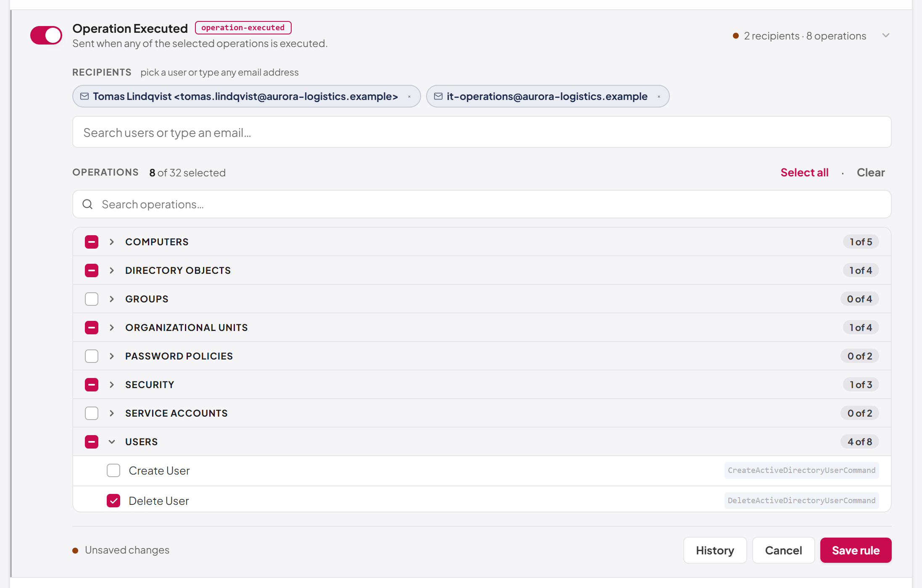Uncheck the Delete User operation
Viewport: 922px width, 588px height.
pyautogui.click(x=113, y=501)
